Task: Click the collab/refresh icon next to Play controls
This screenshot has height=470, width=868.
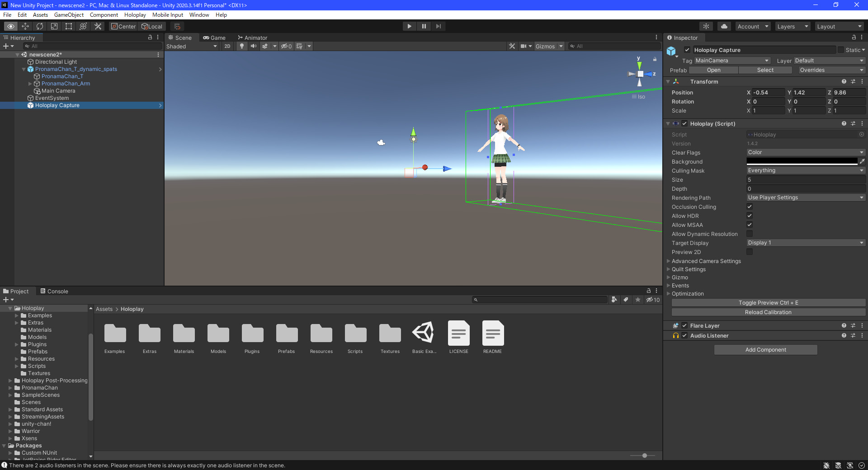Action: [x=706, y=26]
